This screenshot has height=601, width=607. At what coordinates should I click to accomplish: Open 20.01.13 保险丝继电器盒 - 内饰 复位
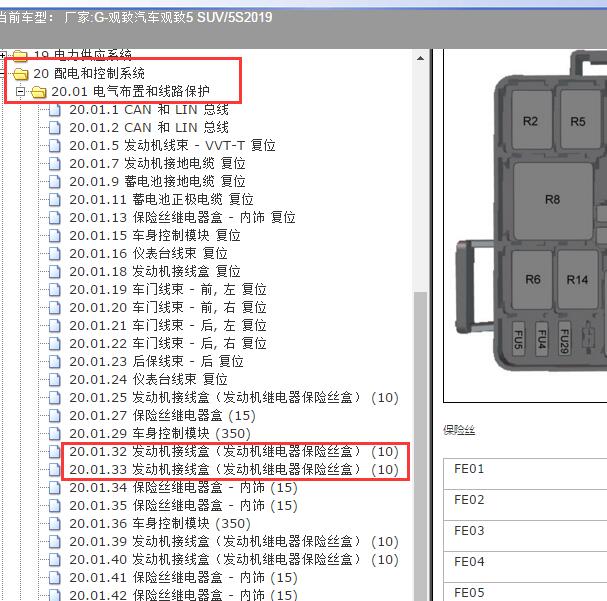coord(182,217)
